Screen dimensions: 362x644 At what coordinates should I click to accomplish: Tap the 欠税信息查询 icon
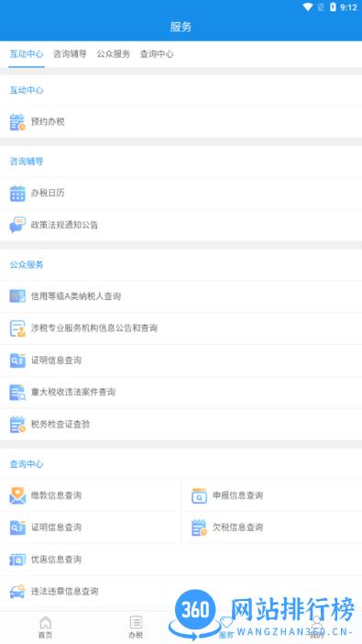pyautogui.click(x=199, y=527)
